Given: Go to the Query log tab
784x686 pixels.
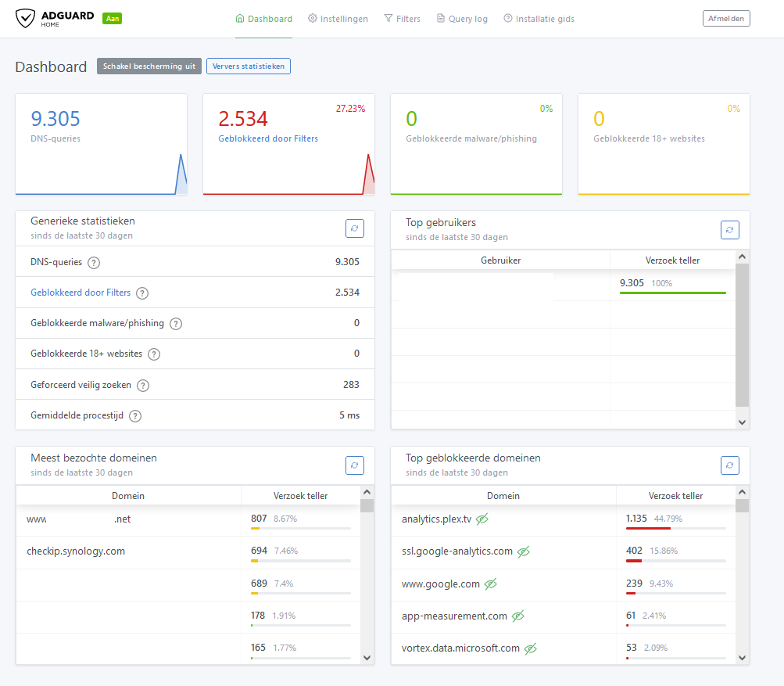Looking at the screenshot, I should [x=462, y=19].
